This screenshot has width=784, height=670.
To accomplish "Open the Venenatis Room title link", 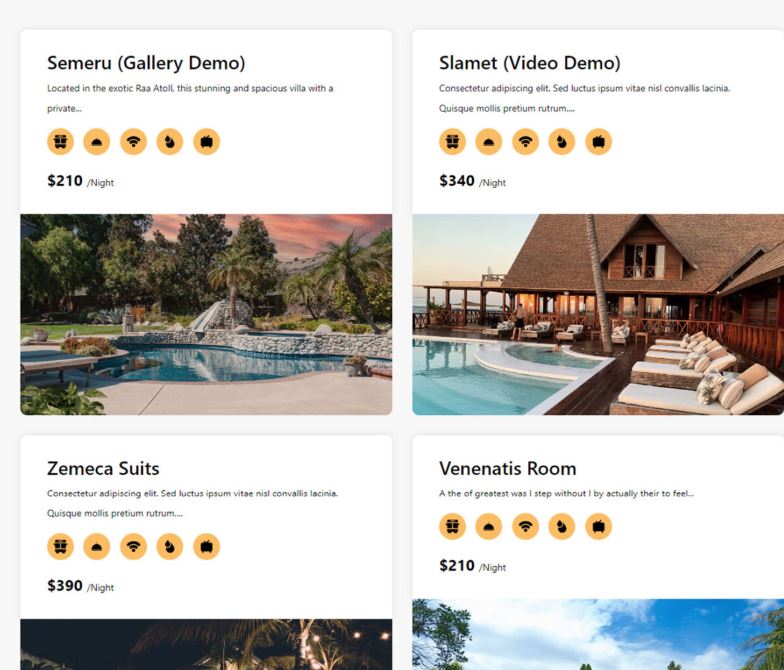I will pyautogui.click(x=508, y=468).
